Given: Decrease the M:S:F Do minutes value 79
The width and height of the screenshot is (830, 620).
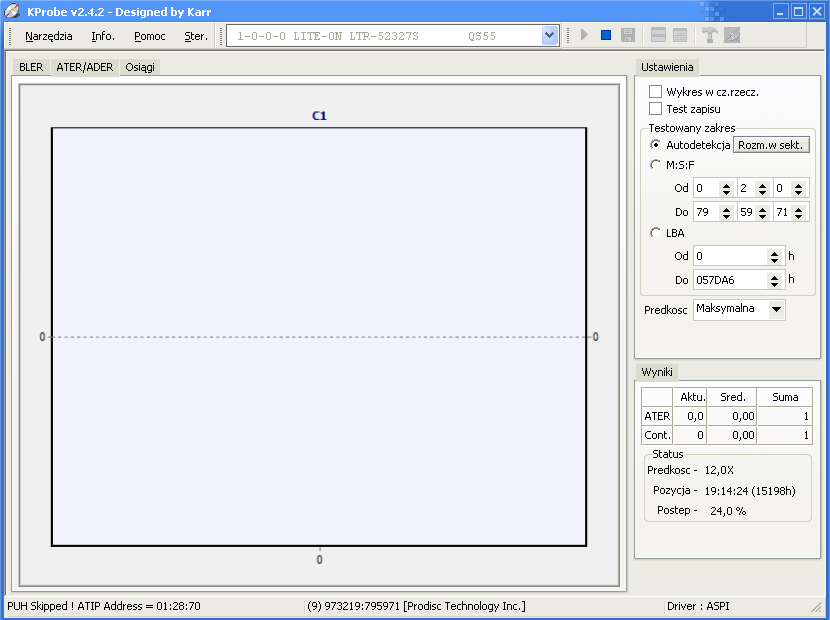Looking at the screenshot, I should tap(727, 216).
